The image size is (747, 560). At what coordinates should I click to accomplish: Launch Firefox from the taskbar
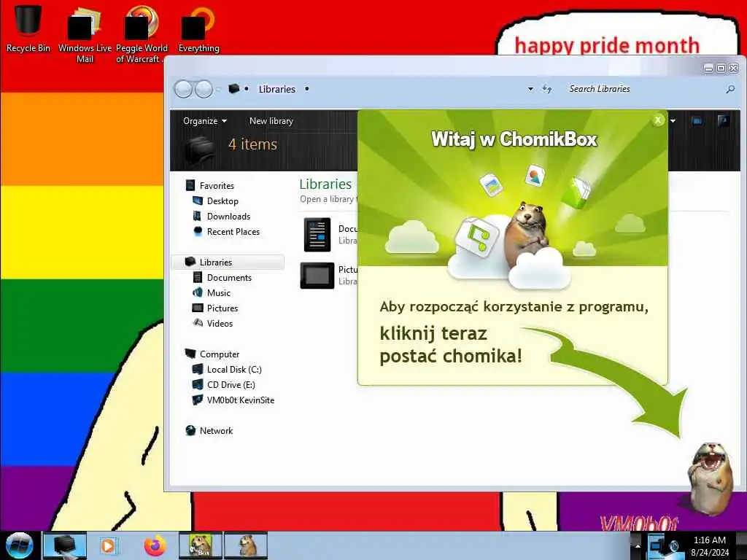pos(155,545)
